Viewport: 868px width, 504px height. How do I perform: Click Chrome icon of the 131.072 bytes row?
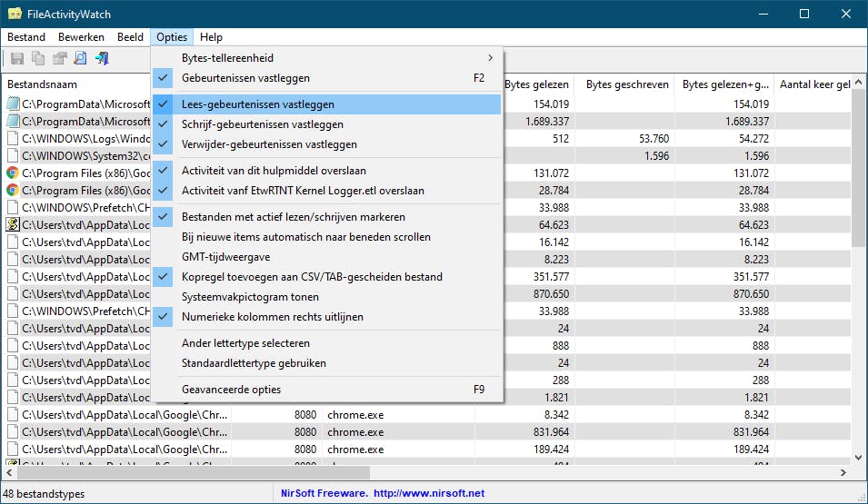pos(12,173)
